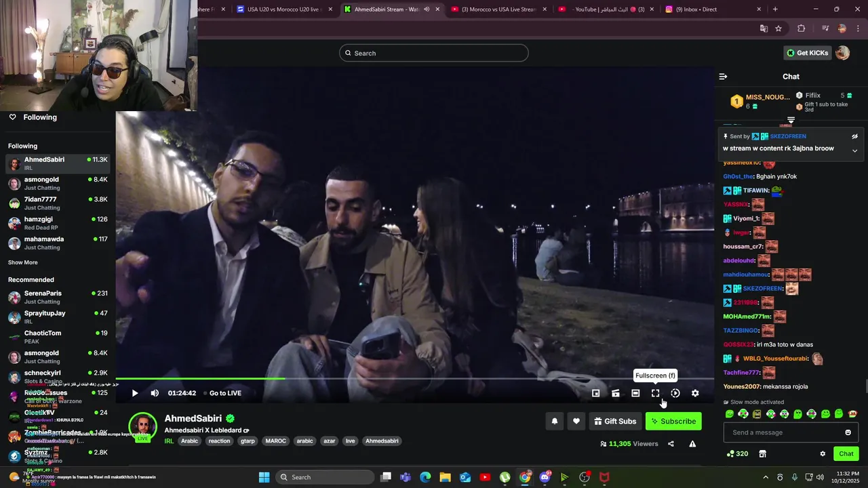
Task: Open video player settings gear
Action: click(695, 393)
